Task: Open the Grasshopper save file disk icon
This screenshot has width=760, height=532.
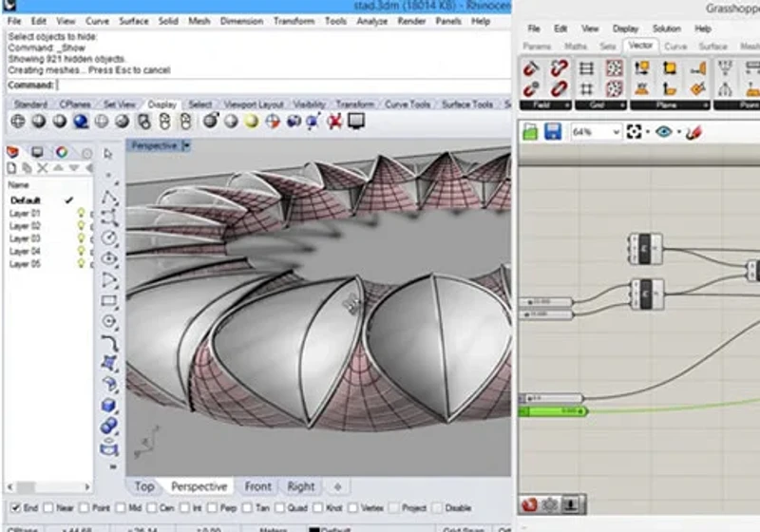Action: click(x=553, y=132)
